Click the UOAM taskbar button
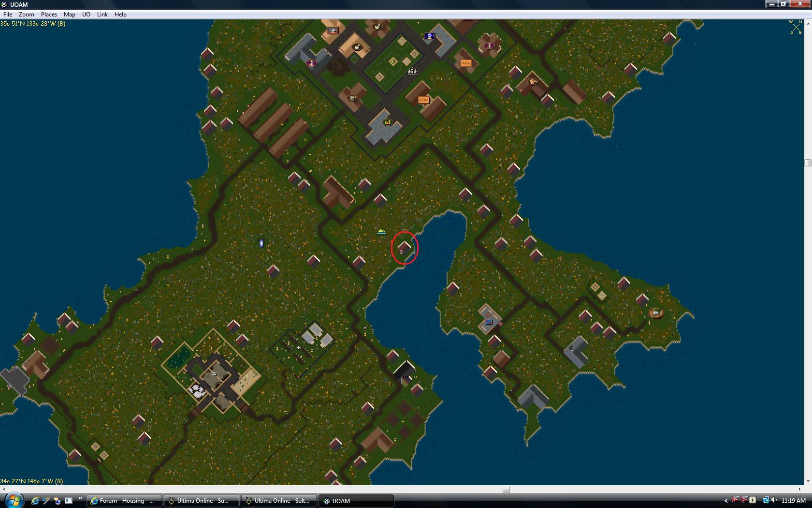 pos(355,501)
